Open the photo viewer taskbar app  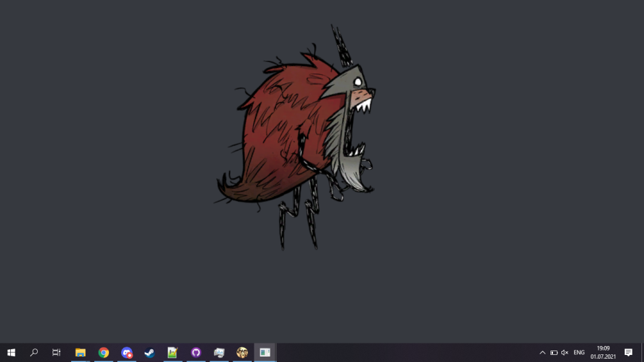[x=219, y=352]
